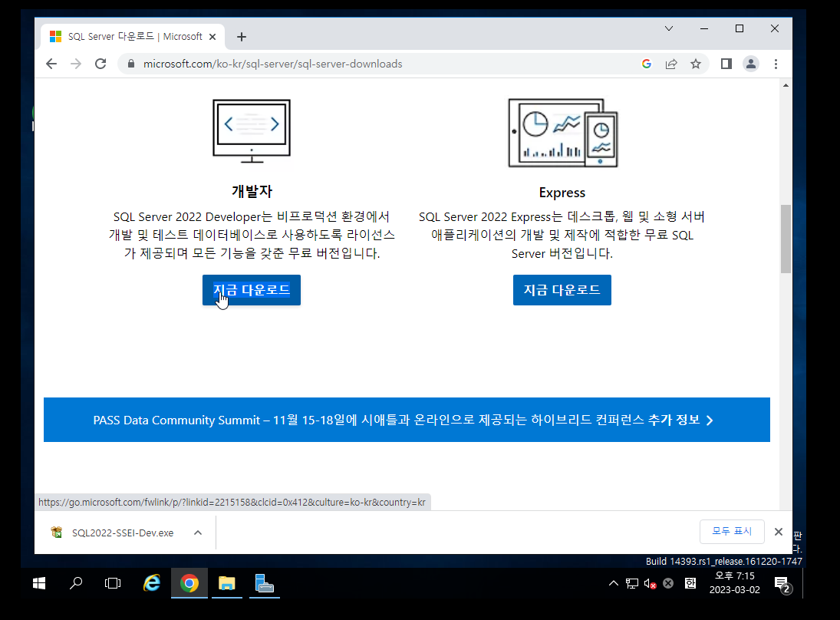Close the downloads bar
The image size is (840, 620).
(x=779, y=532)
